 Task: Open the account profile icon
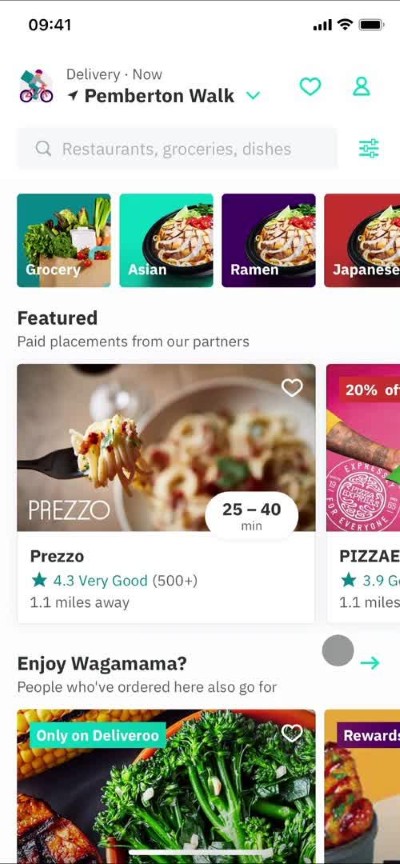pyautogui.click(x=361, y=87)
